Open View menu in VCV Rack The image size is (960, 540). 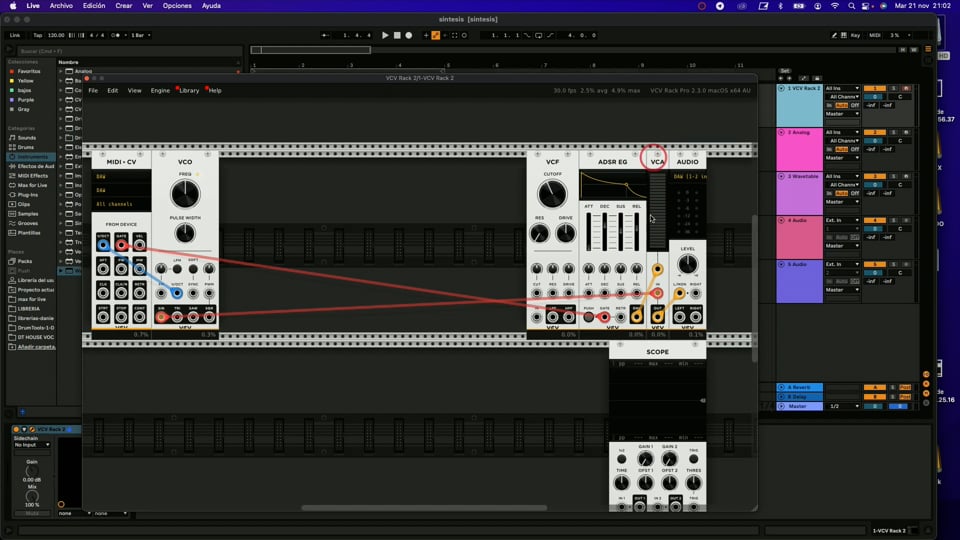coord(134,91)
